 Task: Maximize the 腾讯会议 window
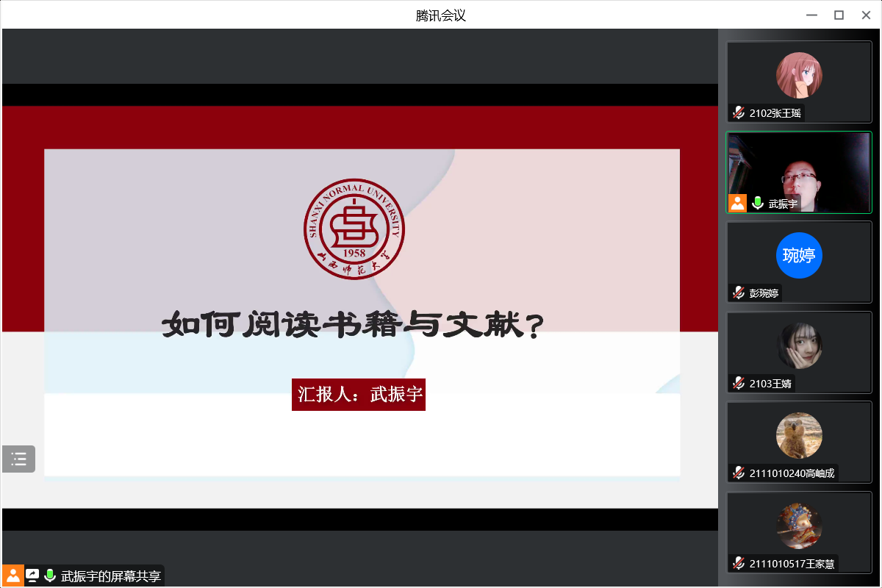tap(839, 15)
